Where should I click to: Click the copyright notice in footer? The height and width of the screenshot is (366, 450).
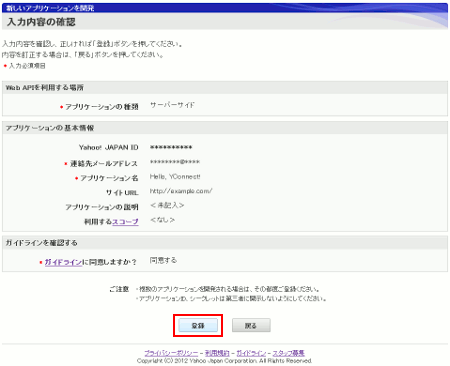pyautogui.click(x=224, y=361)
